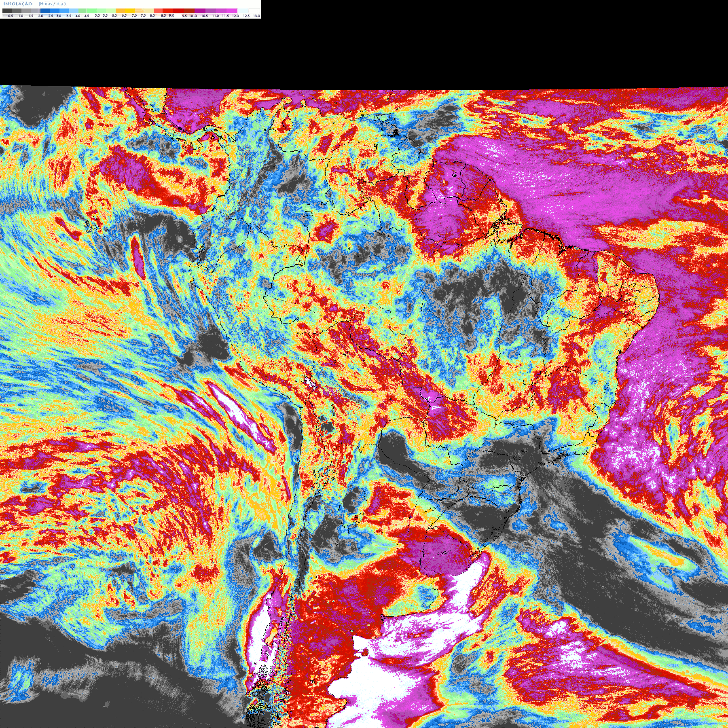Click the 11.0 legend value
Image resolution: width=728 pixels, height=728 pixels.
pyautogui.click(x=216, y=16)
